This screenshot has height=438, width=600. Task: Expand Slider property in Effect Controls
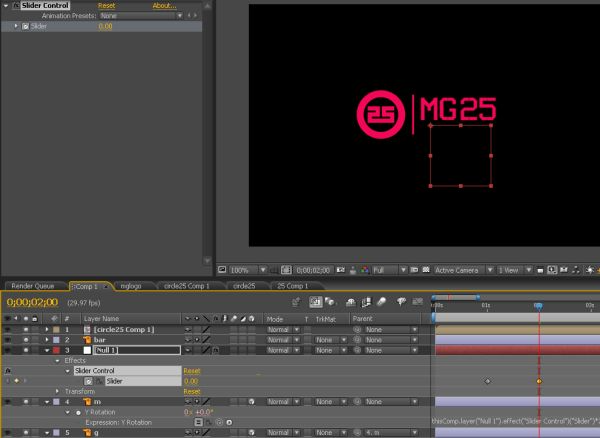(x=16, y=26)
